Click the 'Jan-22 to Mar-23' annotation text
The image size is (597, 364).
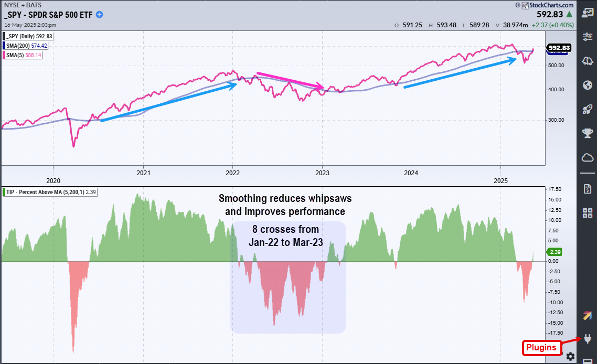tap(285, 242)
